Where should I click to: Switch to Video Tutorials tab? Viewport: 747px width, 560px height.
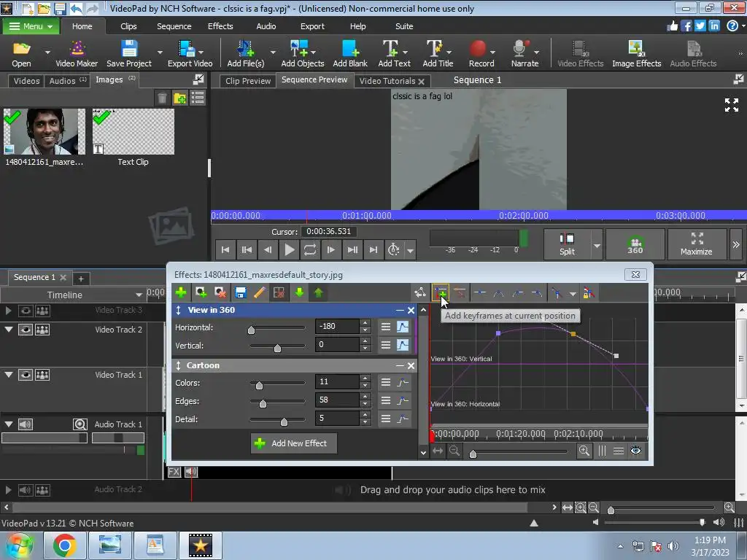[x=387, y=81]
